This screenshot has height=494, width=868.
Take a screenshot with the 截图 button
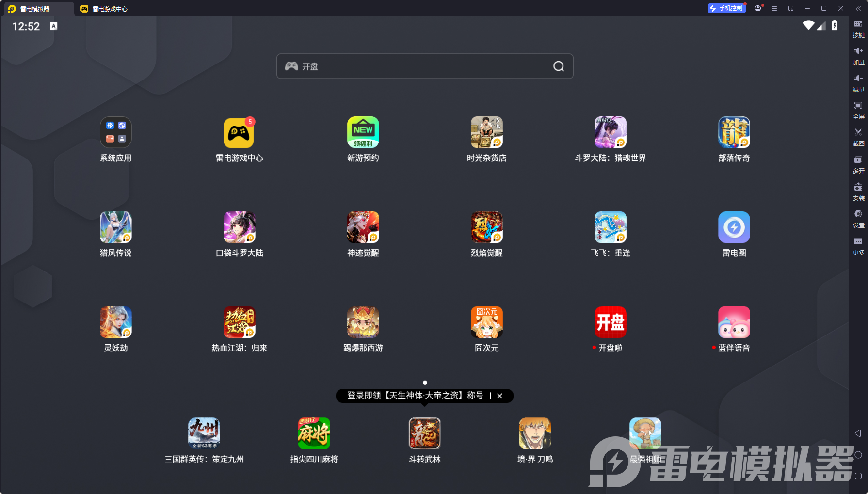[x=858, y=137]
